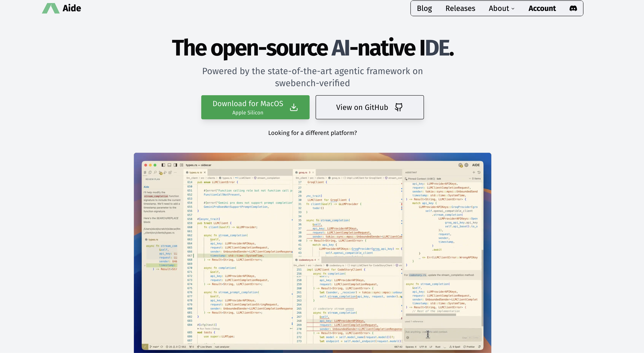Switch to the groq.rs editor tab
Screen dimensions: 644x353
tap(304, 172)
